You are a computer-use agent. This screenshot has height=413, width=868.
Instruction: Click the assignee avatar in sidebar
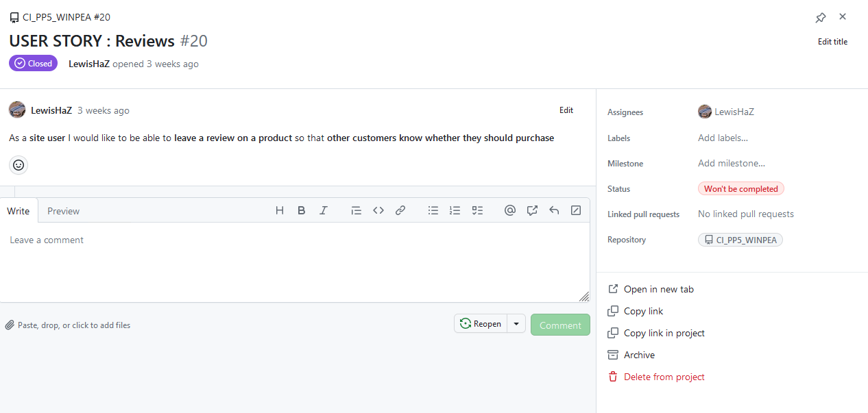click(705, 112)
